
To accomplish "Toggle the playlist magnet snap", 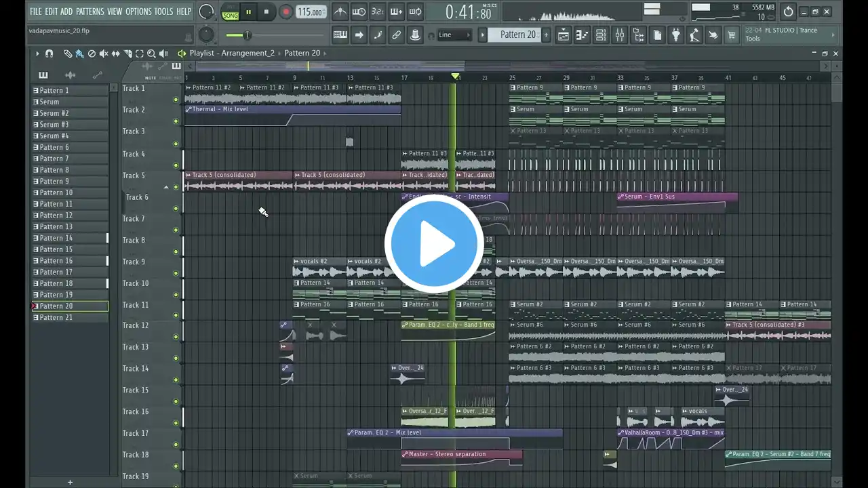I will tap(49, 54).
